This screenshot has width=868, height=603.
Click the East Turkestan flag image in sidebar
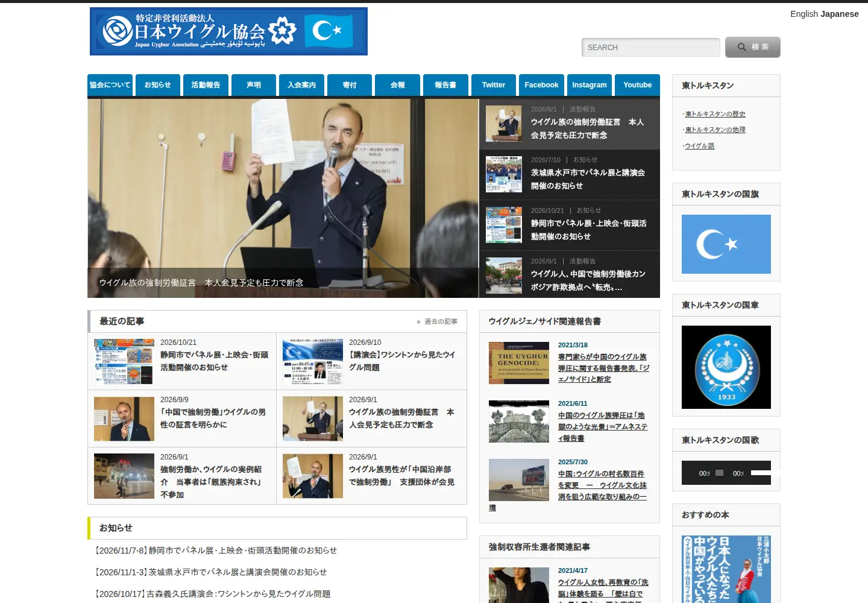click(726, 244)
